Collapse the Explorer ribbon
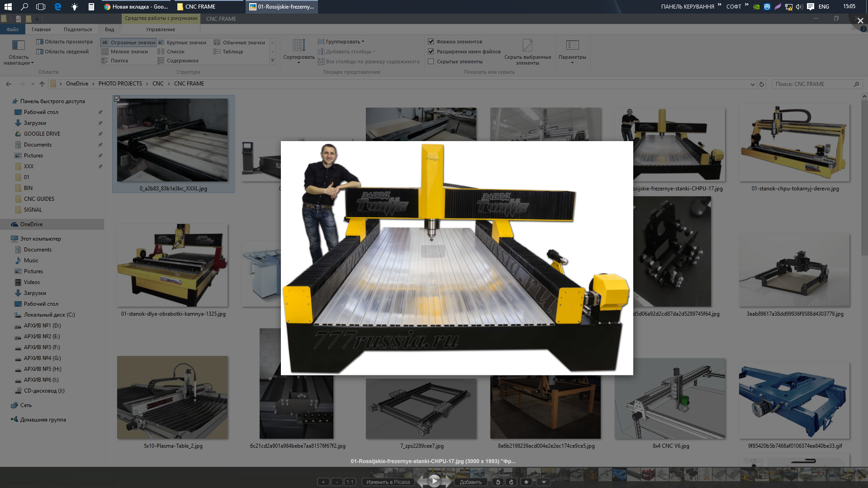The height and width of the screenshot is (488, 868). [854, 29]
